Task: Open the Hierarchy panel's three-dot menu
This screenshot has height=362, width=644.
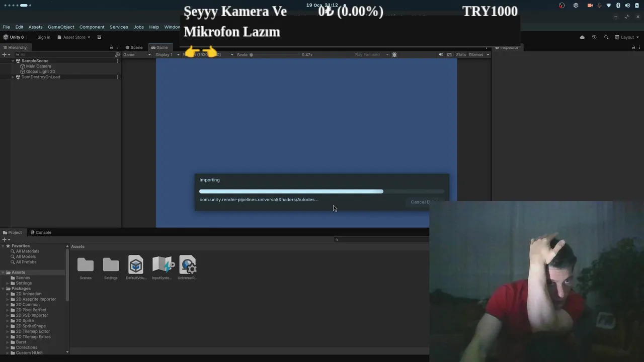Action: (x=118, y=47)
